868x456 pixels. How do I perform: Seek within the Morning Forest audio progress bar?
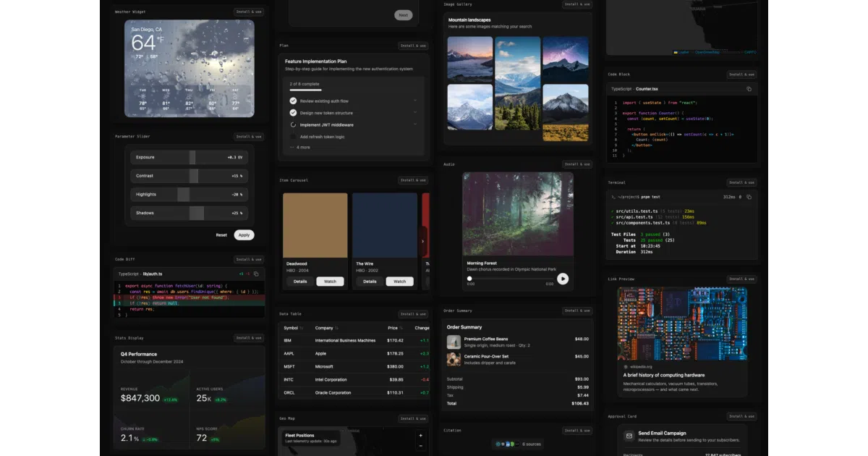click(509, 279)
